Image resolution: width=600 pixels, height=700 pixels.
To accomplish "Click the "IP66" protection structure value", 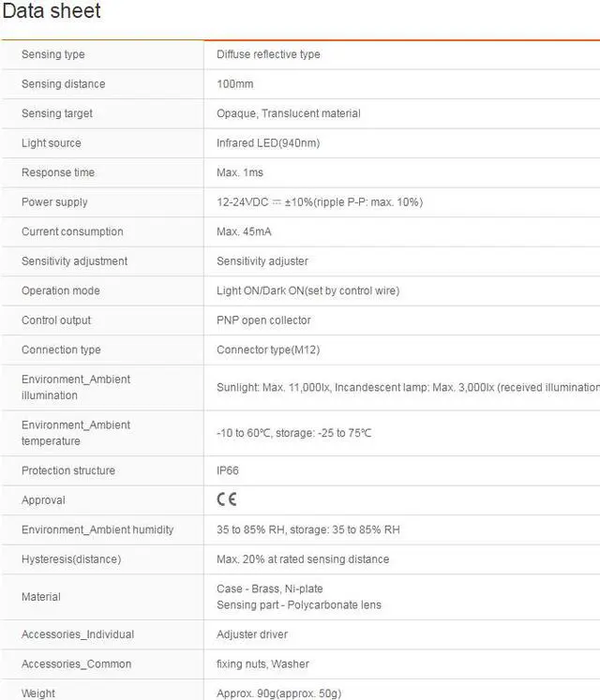I will pyautogui.click(x=230, y=470).
